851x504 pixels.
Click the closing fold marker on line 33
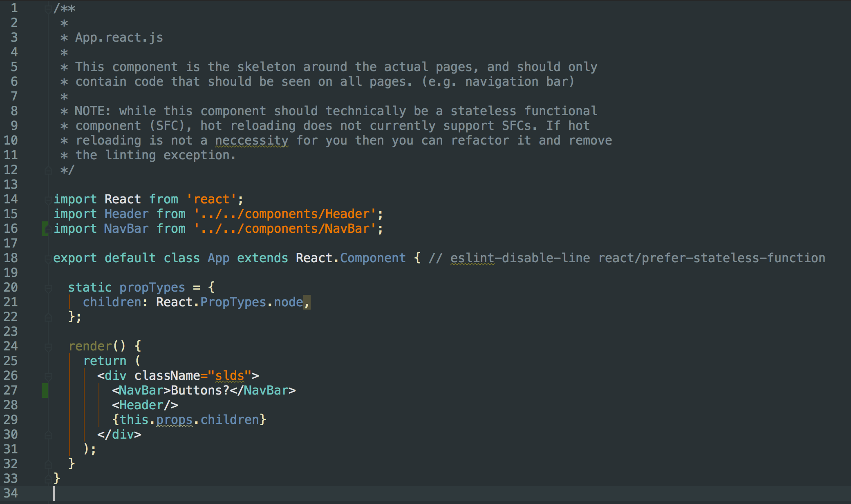48,479
